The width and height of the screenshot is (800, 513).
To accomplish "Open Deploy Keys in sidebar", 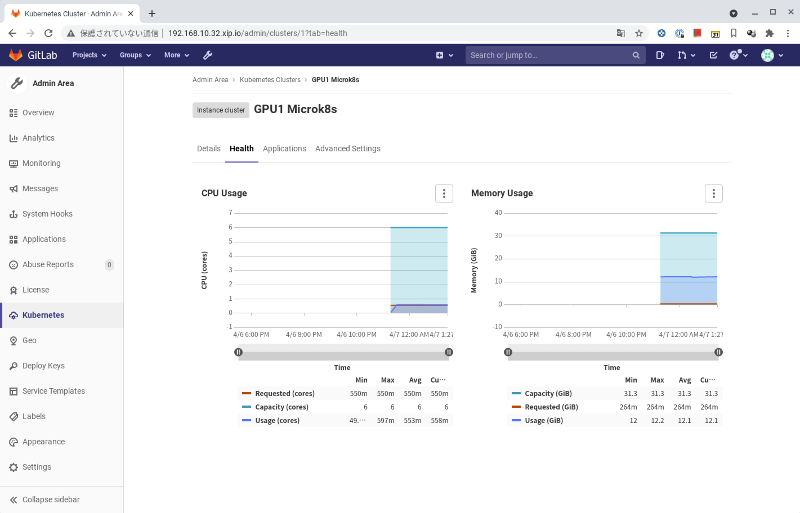I will (43, 366).
